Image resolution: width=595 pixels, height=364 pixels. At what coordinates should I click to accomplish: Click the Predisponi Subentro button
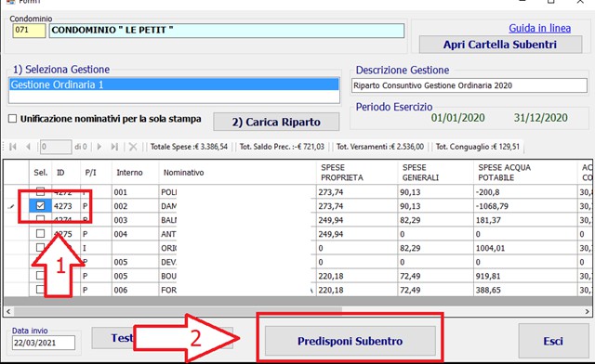pos(350,341)
